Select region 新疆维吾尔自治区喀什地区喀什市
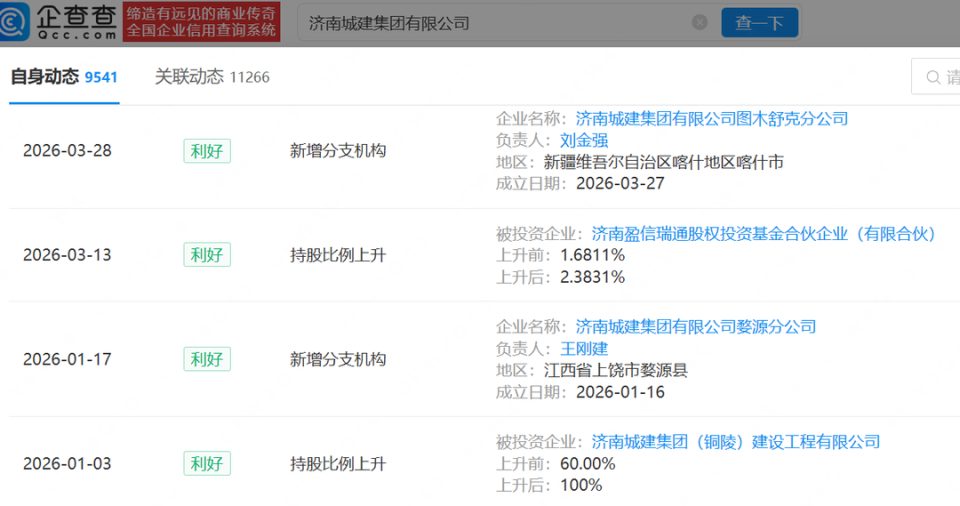This screenshot has height=506, width=960. point(664,162)
